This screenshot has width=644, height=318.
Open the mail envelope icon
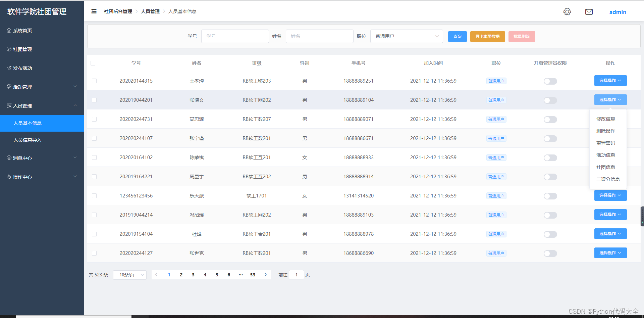tap(589, 12)
